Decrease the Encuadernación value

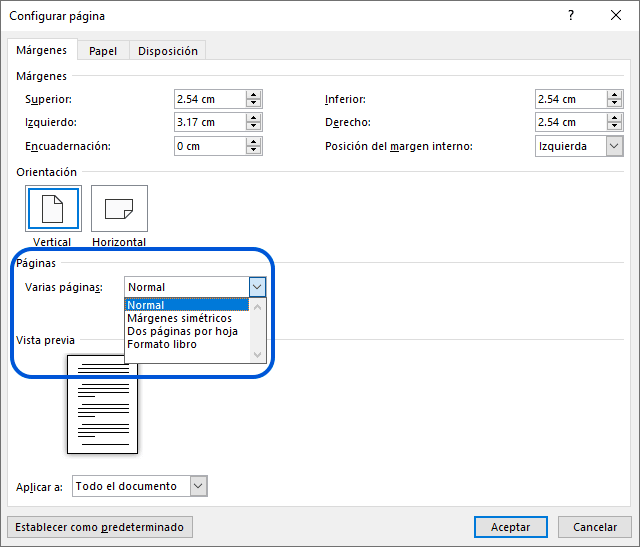pos(253,150)
